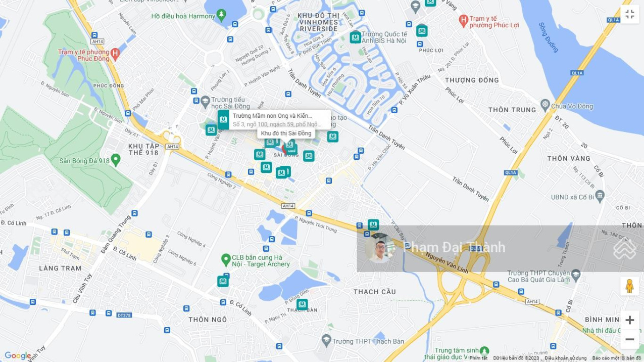The height and width of the screenshot is (362, 644).
Task: Open the Trạm y tế phường Phúc Đồng marker
Action: 115,52
